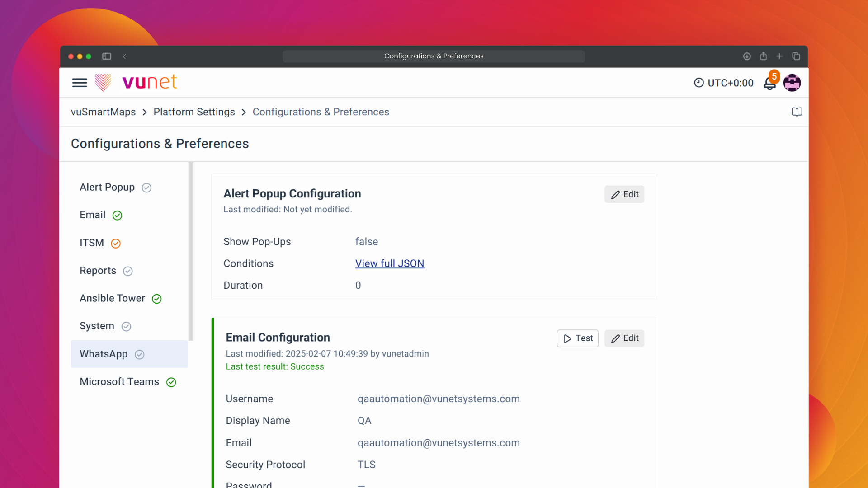Viewport: 868px width, 488px height.
Task: Open the user profile avatar
Action: [792, 83]
